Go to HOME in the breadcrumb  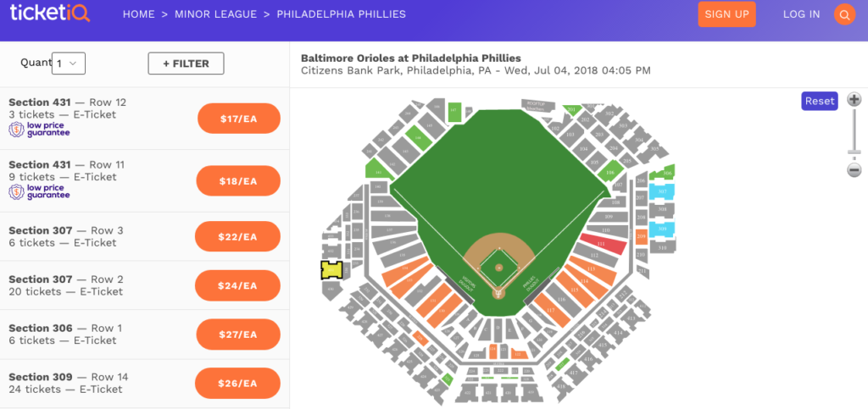pyautogui.click(x=141, y=14)
